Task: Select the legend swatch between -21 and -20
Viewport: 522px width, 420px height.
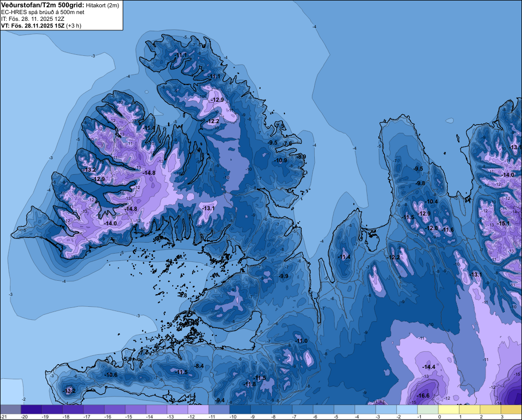Action: tap(10, 409)
